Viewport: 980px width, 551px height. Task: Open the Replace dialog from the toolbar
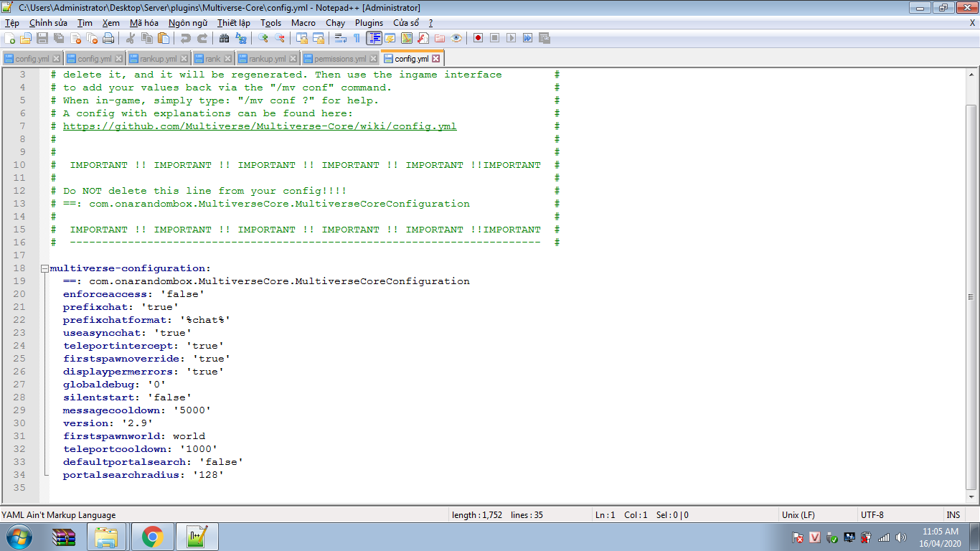tap(241, 38)
